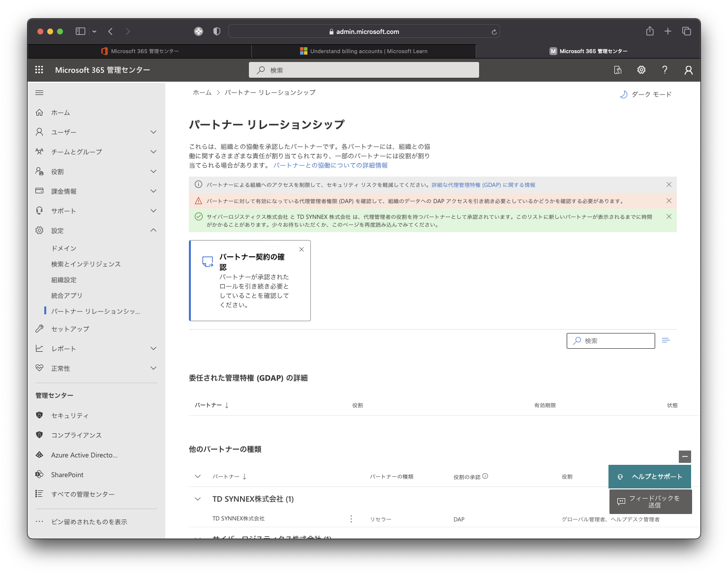Focus the partner list 検索 field
Screen dimensions: 728x575
click(x=611, y=341)
